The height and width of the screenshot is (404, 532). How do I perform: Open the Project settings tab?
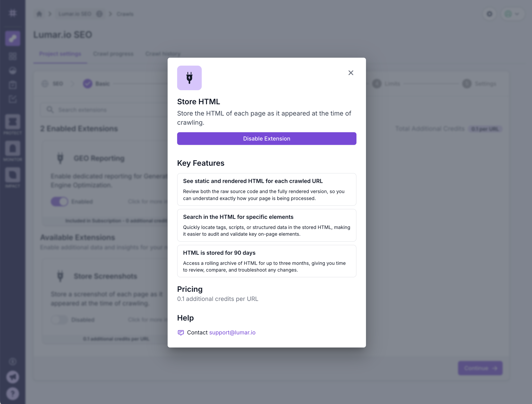(60, 54)
